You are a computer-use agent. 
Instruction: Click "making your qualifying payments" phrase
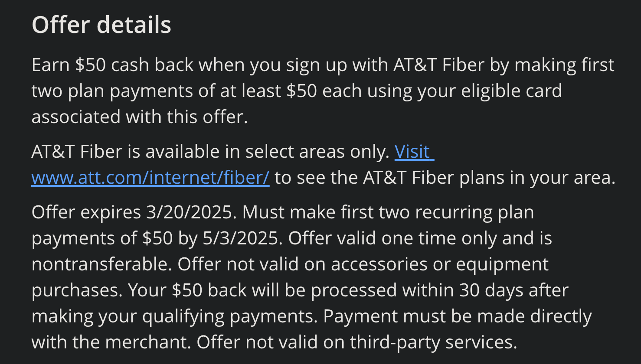(x=173, y=316)
